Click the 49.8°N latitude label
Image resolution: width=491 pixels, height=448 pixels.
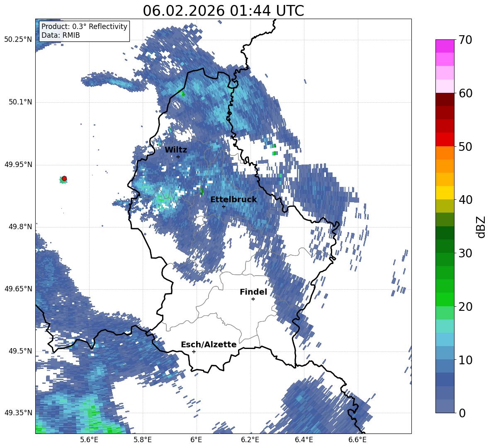20,227
